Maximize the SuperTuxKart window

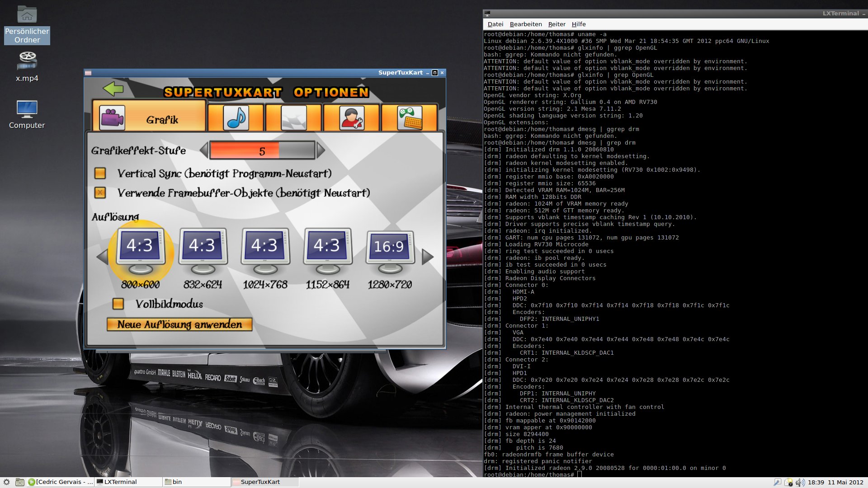(x=435, y=73)
